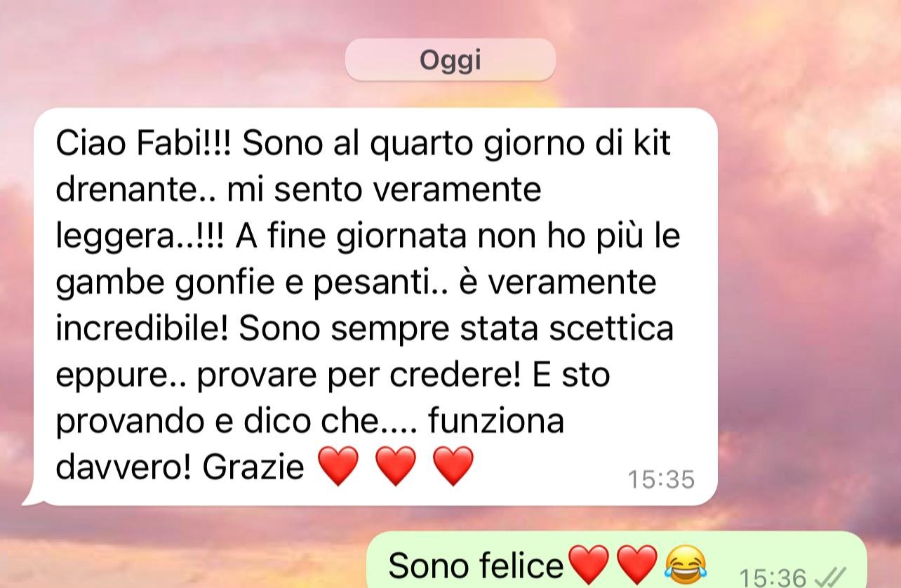Click the word incredibile! in the message
This screenshot has width=901, height=588.
tap(142, 328)
